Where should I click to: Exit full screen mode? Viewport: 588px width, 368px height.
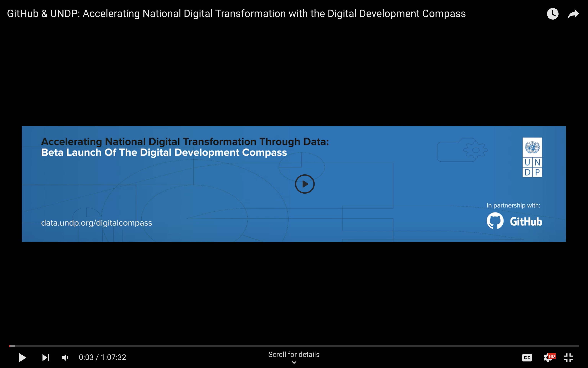[568, 357]
